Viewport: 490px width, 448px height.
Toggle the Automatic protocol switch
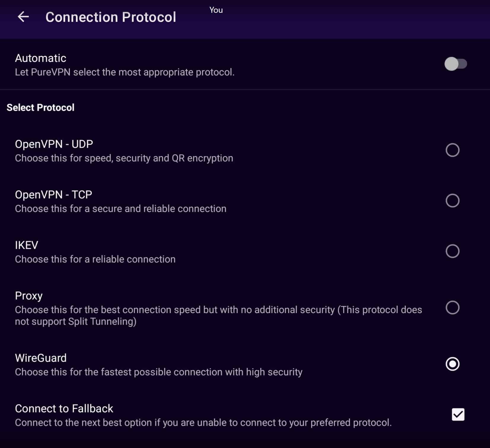pos(456,64)
